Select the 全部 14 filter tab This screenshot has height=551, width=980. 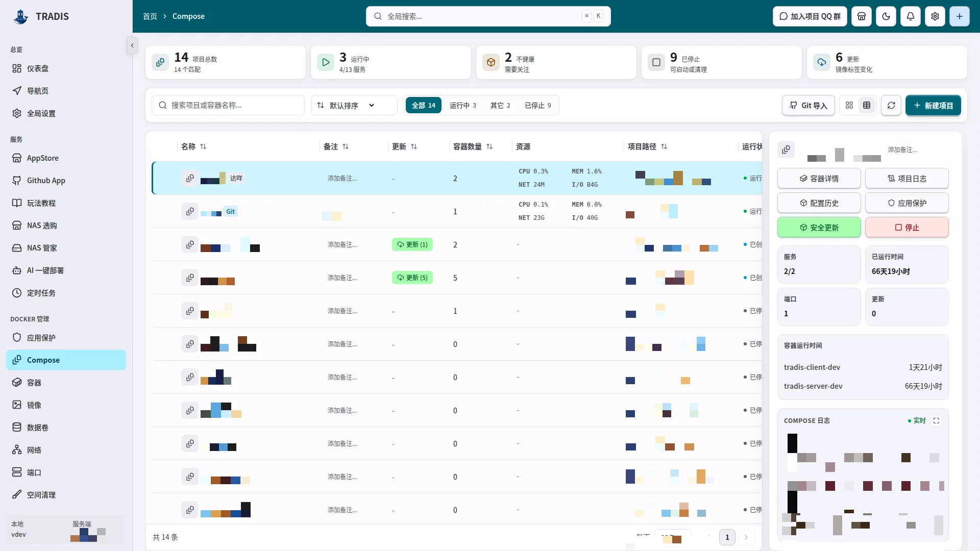click(424, 105)
